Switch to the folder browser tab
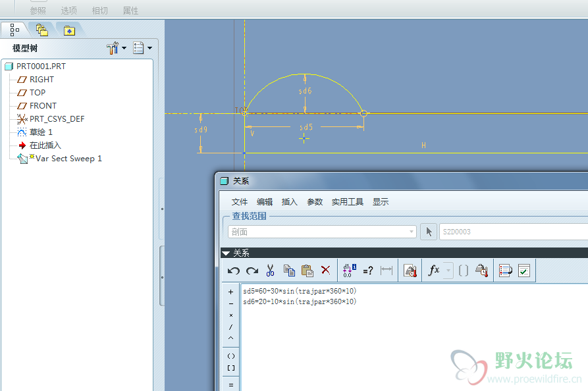The height and width of the screenshot is (391, 588). tap(42, 30)
